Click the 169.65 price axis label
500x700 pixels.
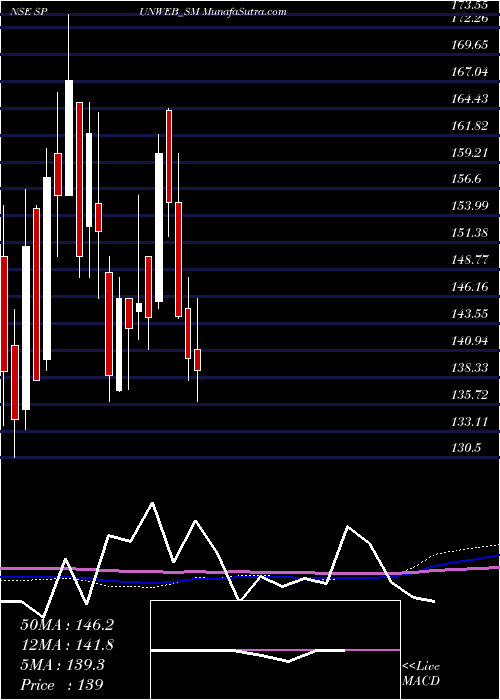(470, 45)
